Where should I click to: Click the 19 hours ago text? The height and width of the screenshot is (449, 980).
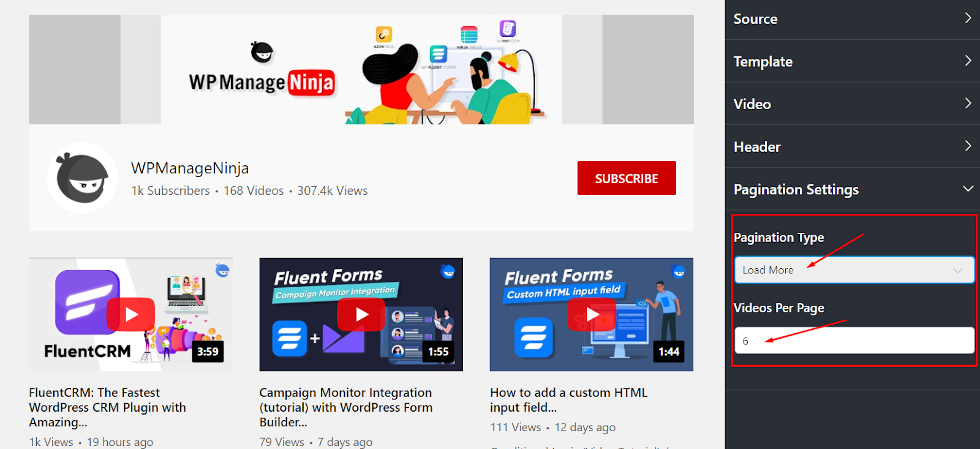[120, 442]
